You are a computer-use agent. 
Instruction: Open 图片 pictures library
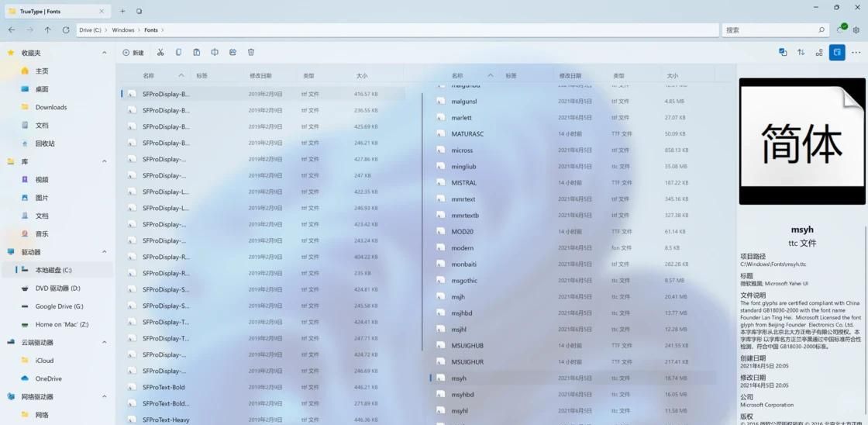[x=58, y=197]
